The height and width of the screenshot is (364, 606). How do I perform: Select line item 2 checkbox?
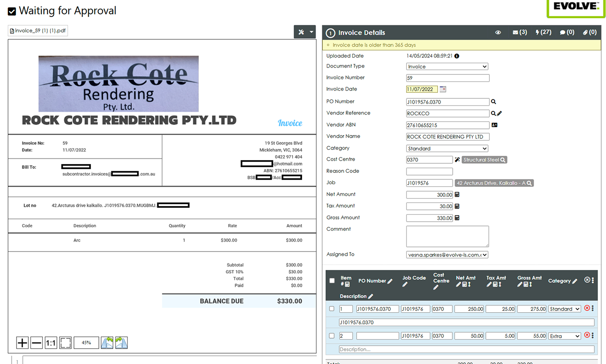[332, 336]
